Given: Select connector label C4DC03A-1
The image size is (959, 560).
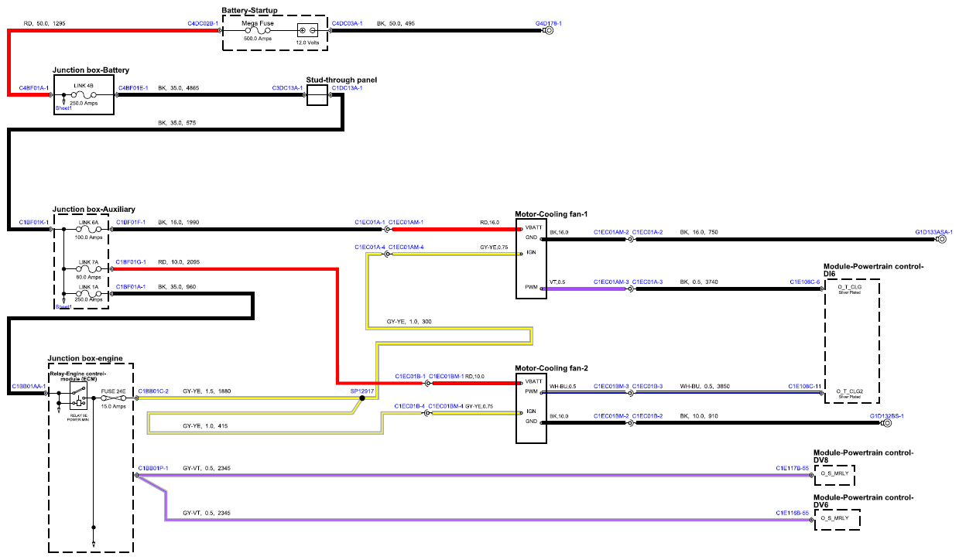Looking at the screenshot, I should [348, 24].
